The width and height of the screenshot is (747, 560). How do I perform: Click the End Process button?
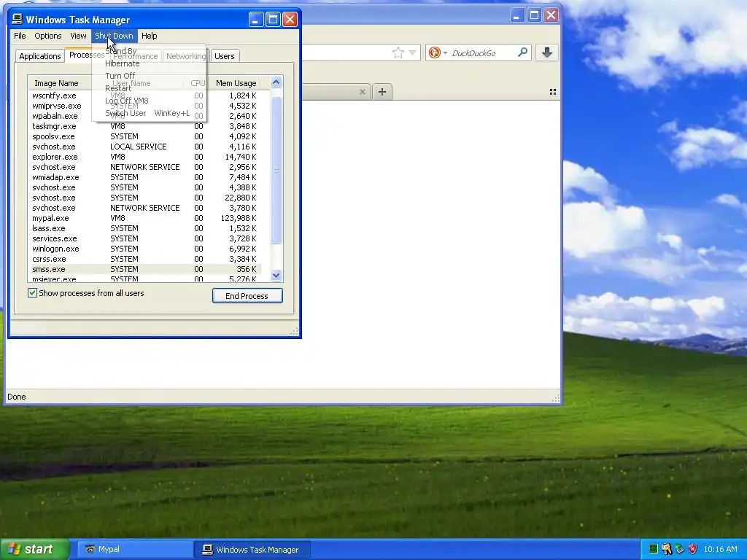tap(247, 296)
